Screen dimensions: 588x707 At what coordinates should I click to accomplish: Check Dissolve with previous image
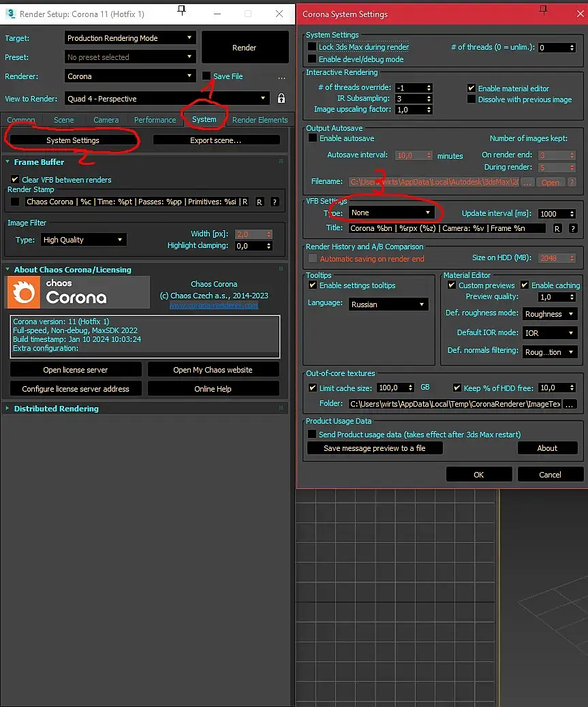(x=471, y=99)
